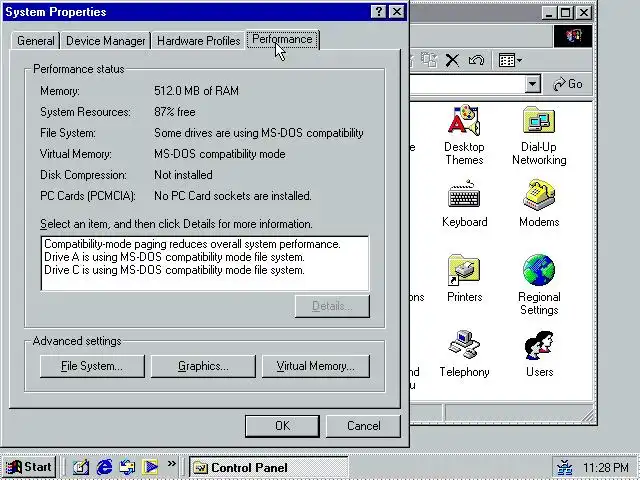Open Virtual Memory advanced settings

point(316,366)
